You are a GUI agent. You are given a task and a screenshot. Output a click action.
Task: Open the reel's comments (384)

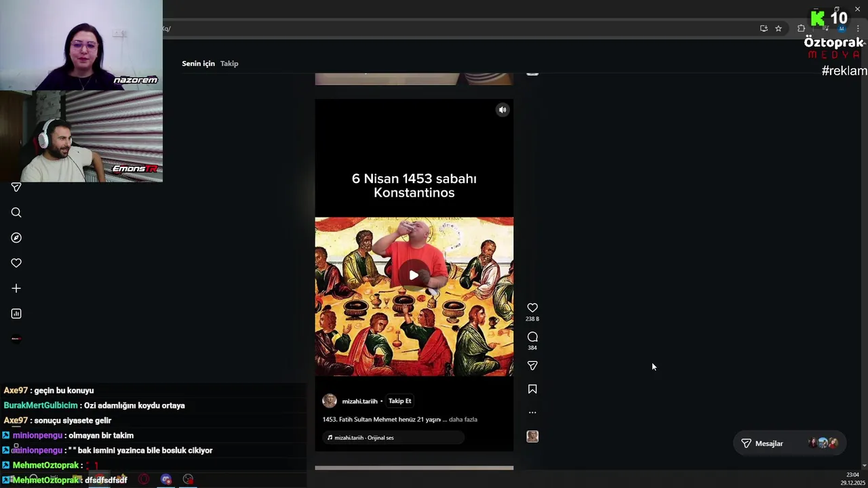click(x=532, y=337)
